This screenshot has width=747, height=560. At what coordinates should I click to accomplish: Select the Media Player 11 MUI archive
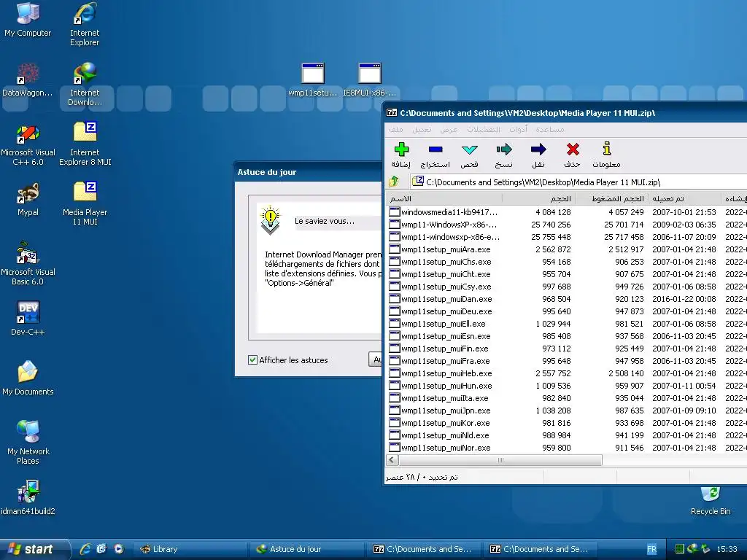click(85, 204)
